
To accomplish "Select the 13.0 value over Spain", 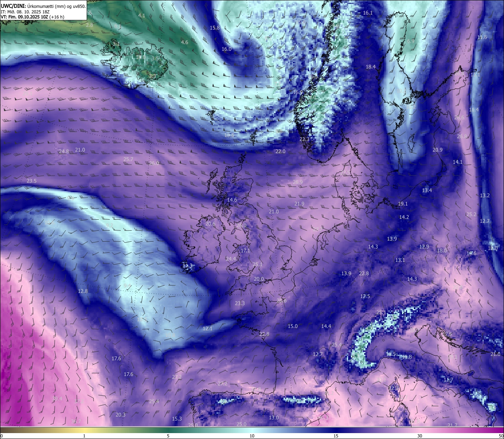I will coord(274,418).
